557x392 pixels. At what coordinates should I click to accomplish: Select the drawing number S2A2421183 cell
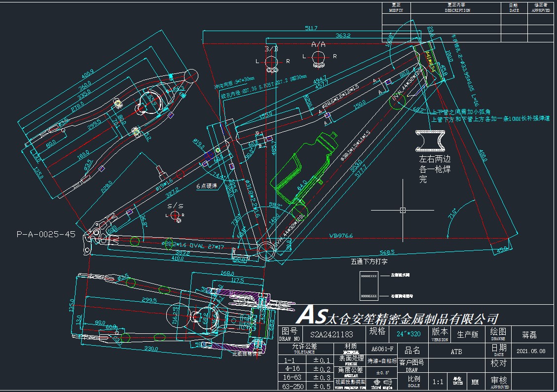[331, 334]
